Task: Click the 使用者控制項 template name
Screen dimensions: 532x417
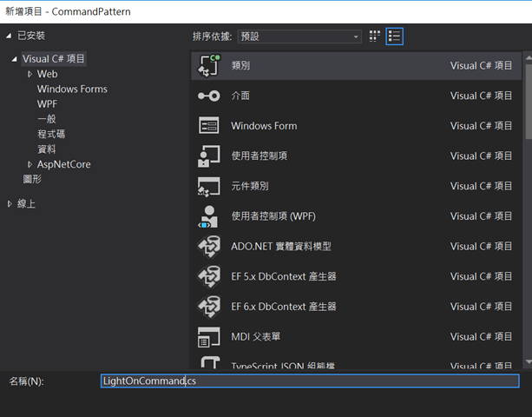Action: 259,156
